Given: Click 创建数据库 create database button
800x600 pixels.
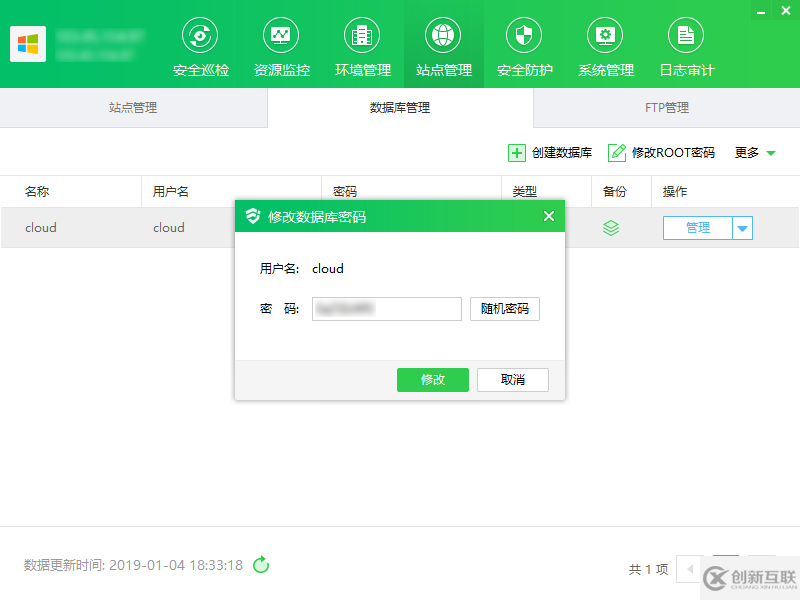Looking at the screenshot, I should click(x=550, y=153).
